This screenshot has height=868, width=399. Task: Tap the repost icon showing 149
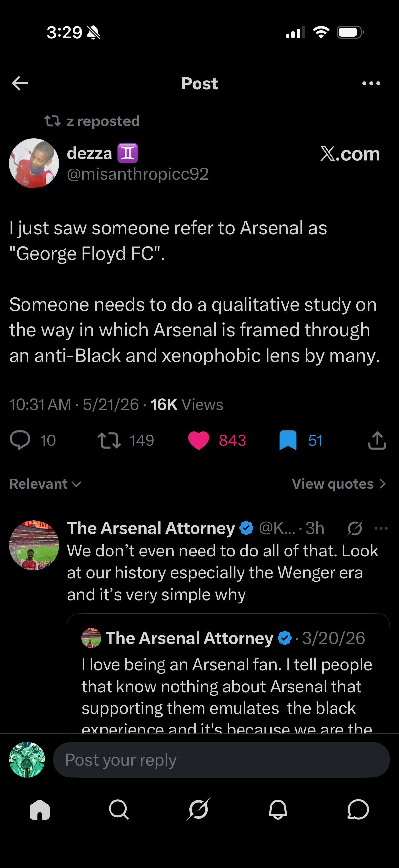coord(109,440)
